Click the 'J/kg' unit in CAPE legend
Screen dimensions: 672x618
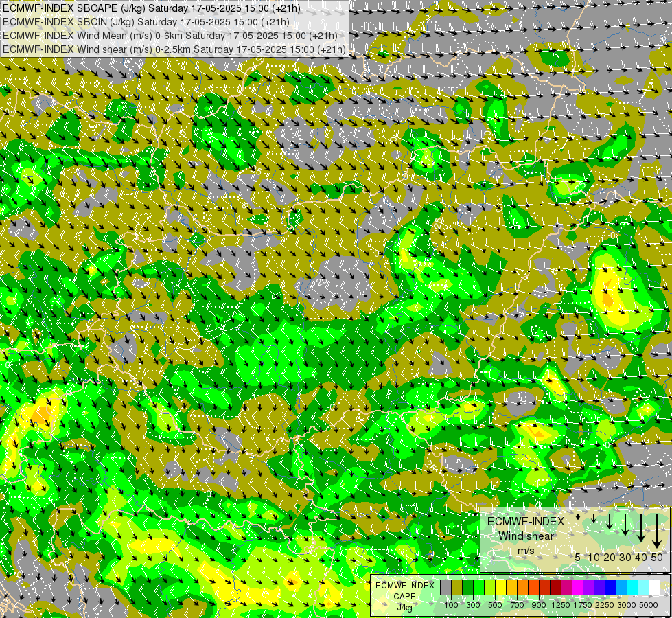pyautogui.click(x=405, y=608)
